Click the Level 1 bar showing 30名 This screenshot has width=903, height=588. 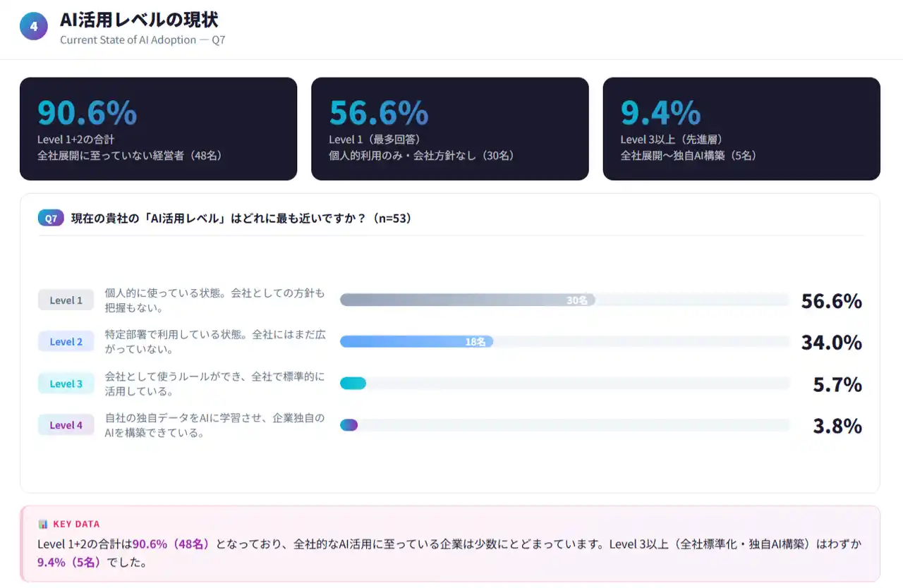point(467,300)
